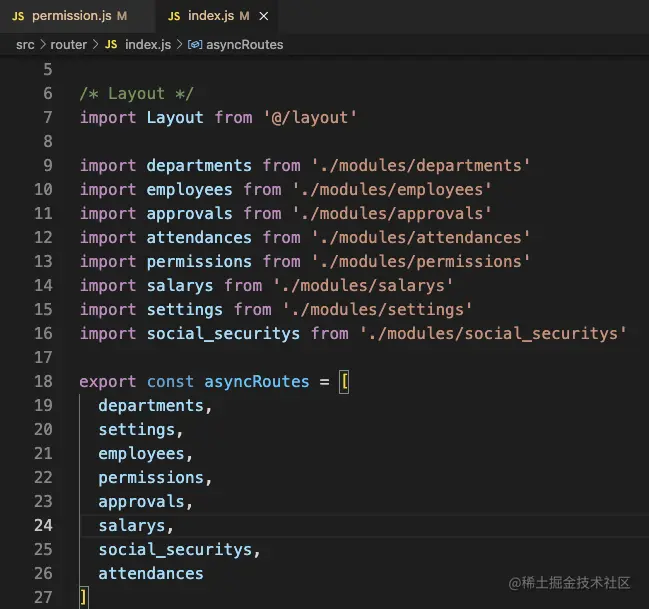Click the approvals array entry on line 23
Image resolution: width=649 pixels, height=609 pixels.
[x=142, y=502]
